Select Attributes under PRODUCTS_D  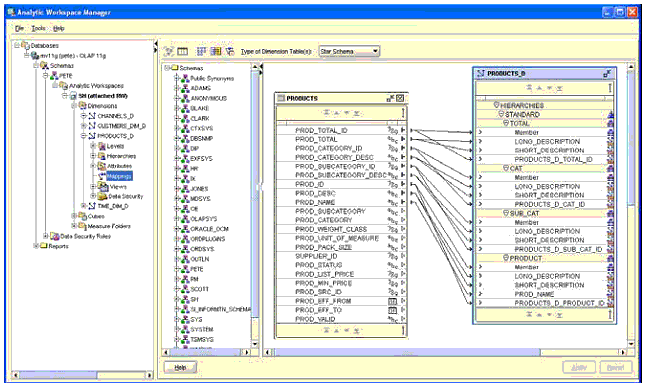(x=119, y=166)
